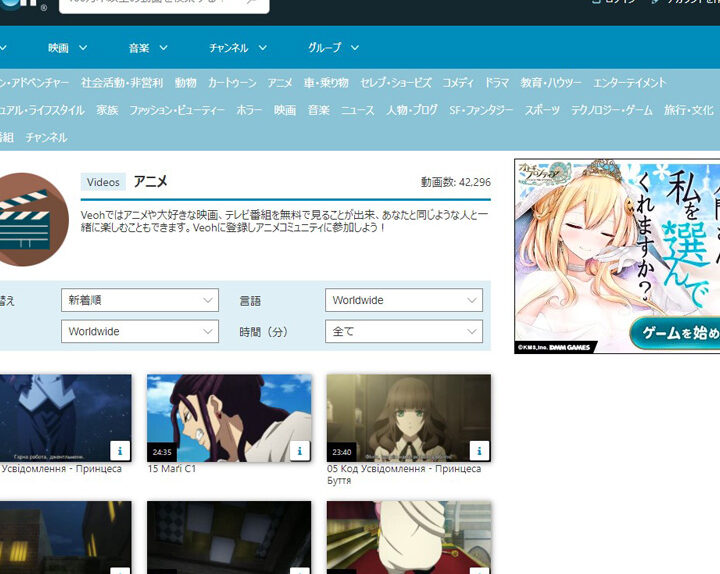Image resolution: width=720 pixels, height=574 pixels.
Task: Select the スポーツ category
Action: (542, 110)
